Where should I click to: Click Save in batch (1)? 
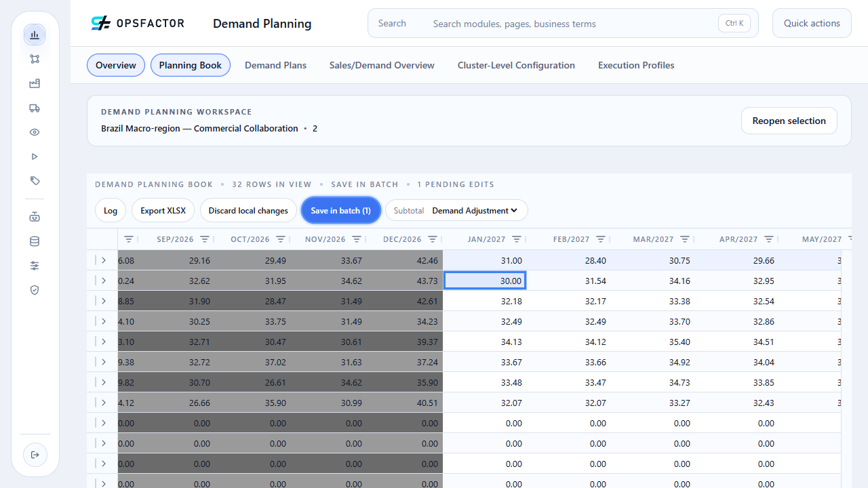click(x=341, y=211)
